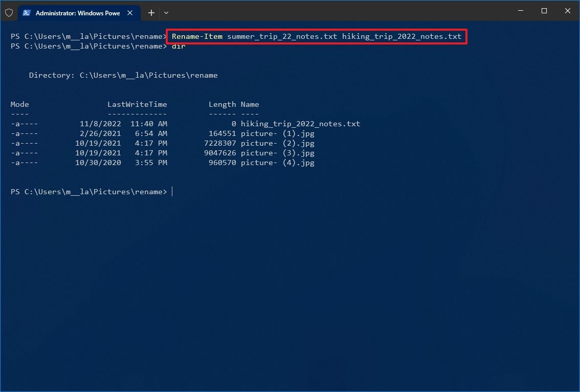
Task: Open the new tab dropdown chevron
Action: (x=166, y=13)
